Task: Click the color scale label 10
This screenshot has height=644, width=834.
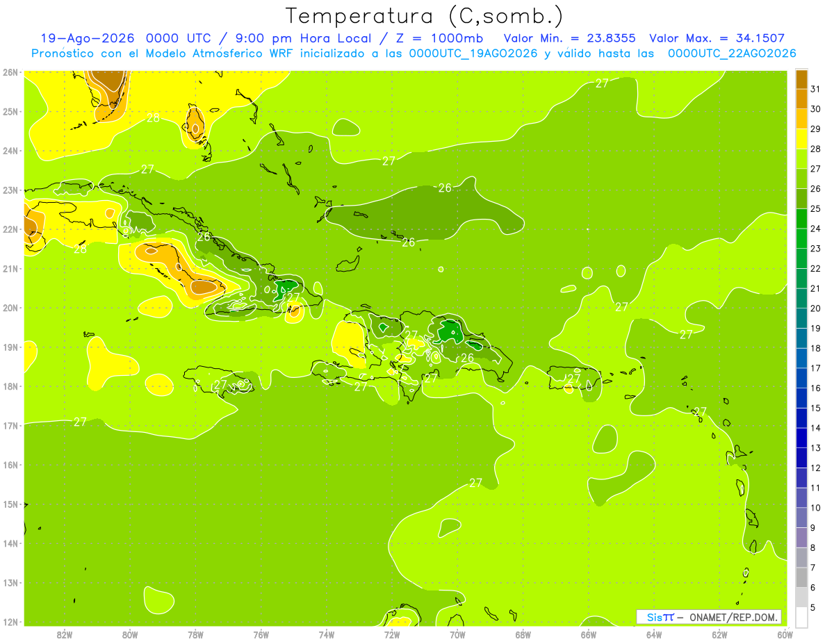Action: [x=816, y=508]
